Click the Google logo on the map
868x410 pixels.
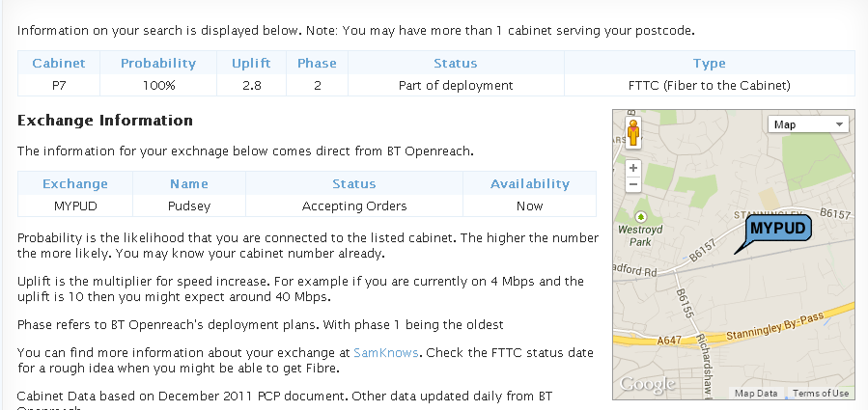click(x=647, y=383)
